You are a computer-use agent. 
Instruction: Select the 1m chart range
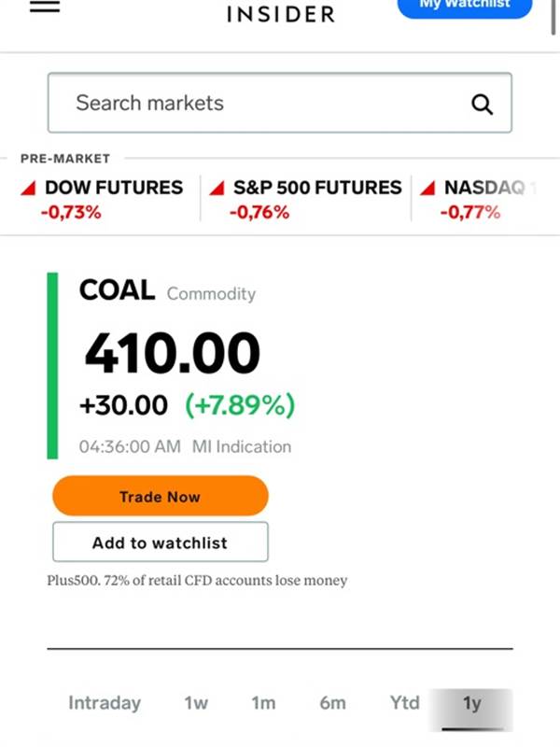coord(263,703)
